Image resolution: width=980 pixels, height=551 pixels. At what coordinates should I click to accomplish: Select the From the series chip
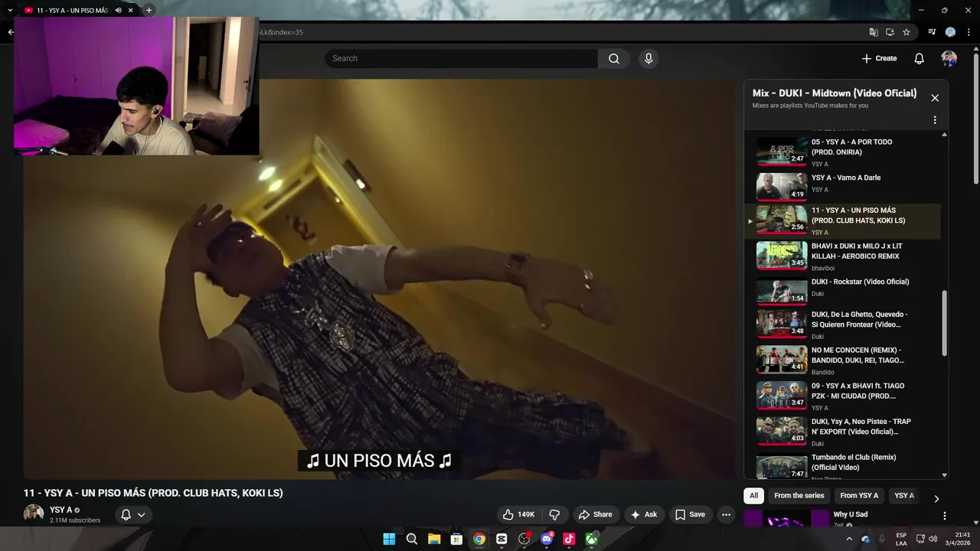click(x=799, y=496)
